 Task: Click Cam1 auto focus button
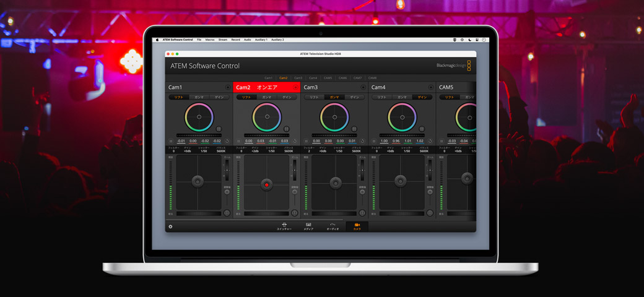[x=227, y=213]
